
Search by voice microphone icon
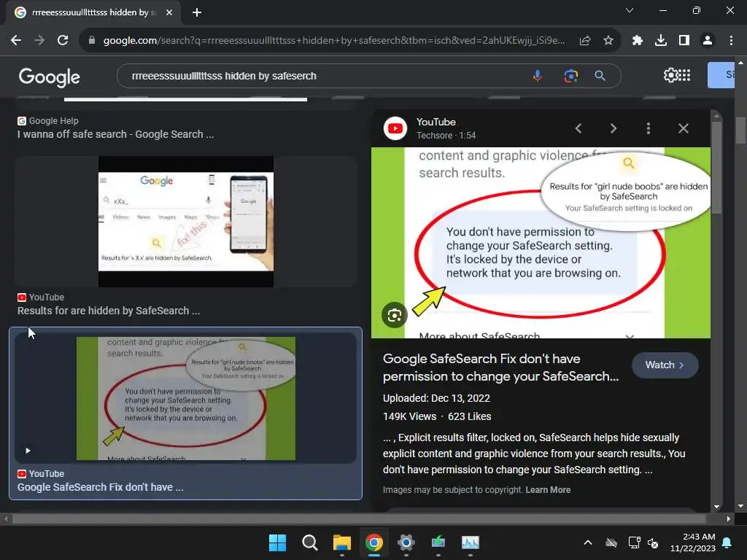(538, 76)
